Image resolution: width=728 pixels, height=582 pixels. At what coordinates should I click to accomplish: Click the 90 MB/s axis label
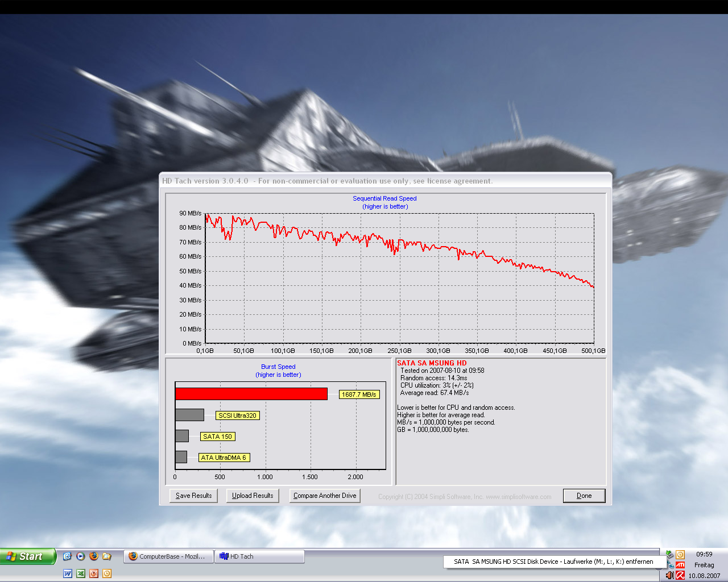191,213
